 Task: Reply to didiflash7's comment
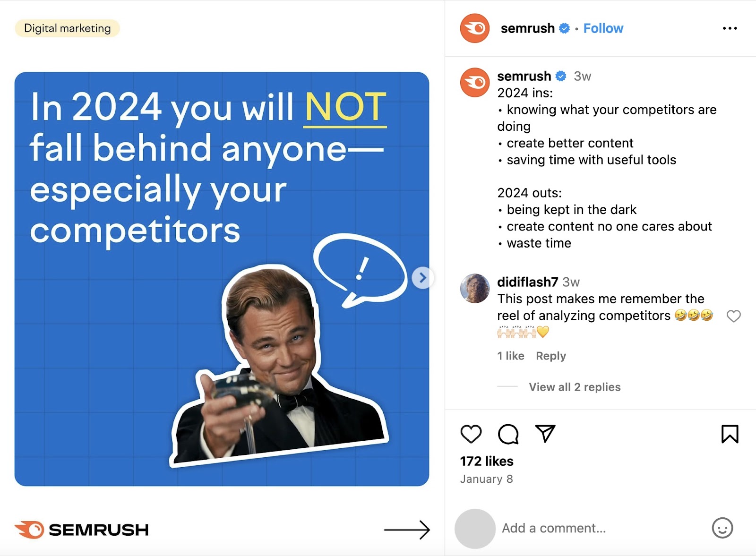pyautogui.click(x=550, y=356)
